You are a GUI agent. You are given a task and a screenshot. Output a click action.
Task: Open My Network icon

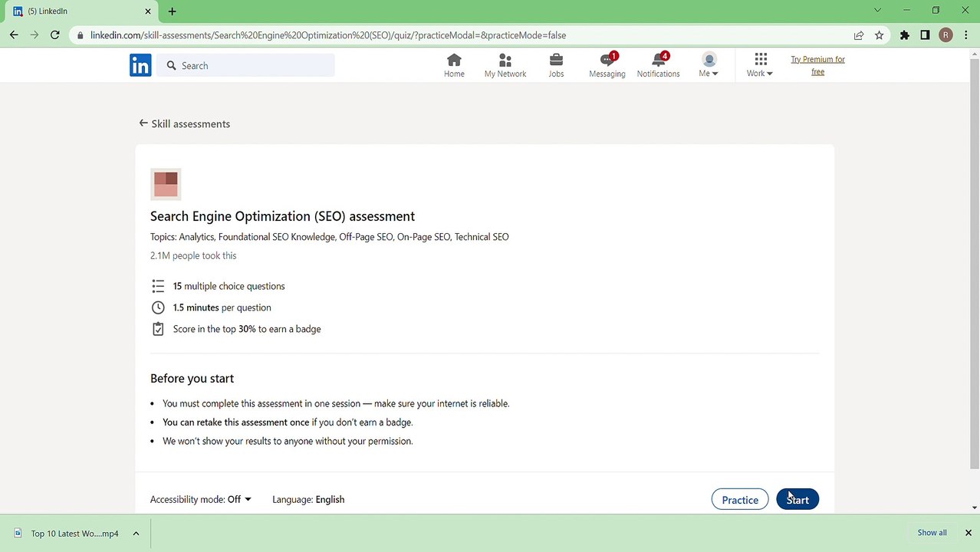[505, 65]
